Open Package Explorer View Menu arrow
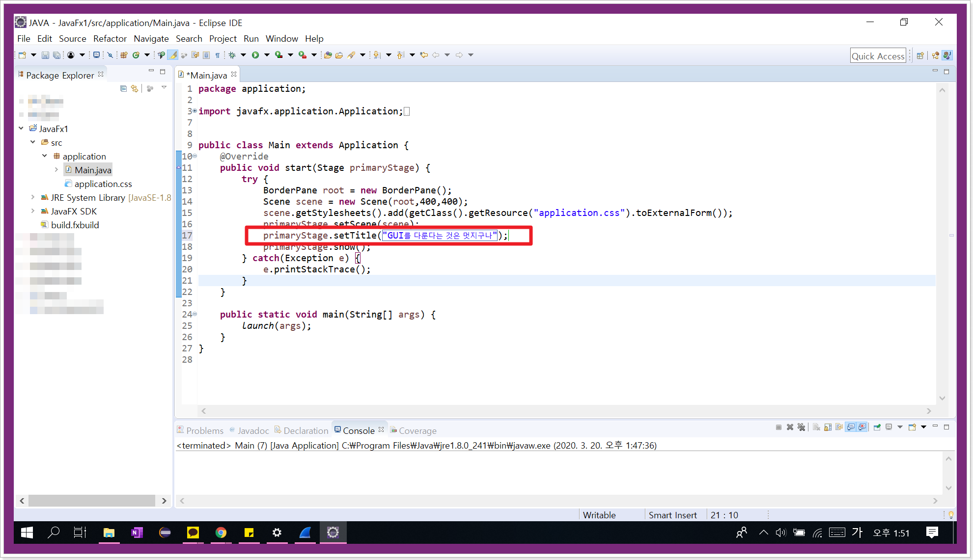This screenshot has width=973, height=560. (x=164, y=88)
